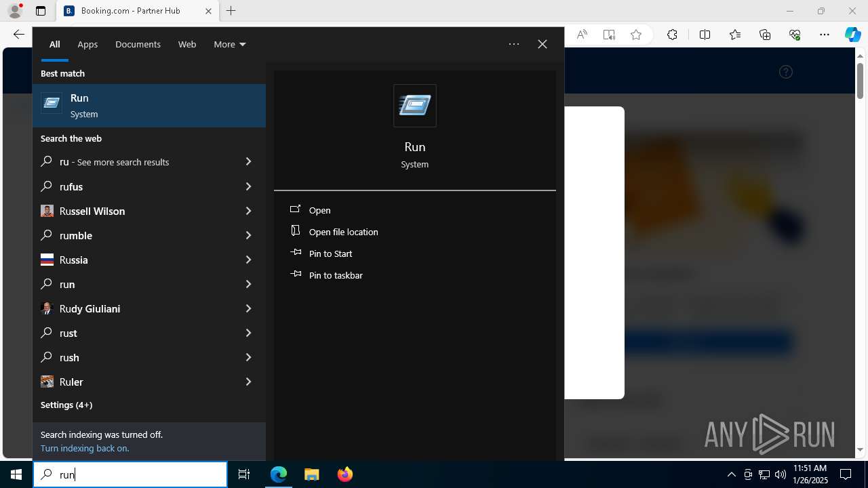The height and width of the screenshot is (488, 868).
Task: Open Immersive Reader in Edge
Action: [609, 35]
